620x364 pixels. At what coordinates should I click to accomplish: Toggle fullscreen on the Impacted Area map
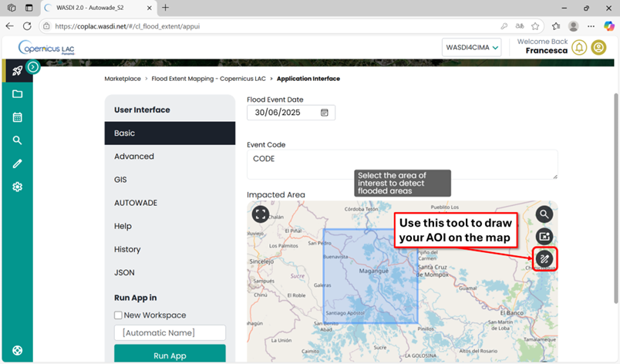pyautogui.click(x=261, y=214)
